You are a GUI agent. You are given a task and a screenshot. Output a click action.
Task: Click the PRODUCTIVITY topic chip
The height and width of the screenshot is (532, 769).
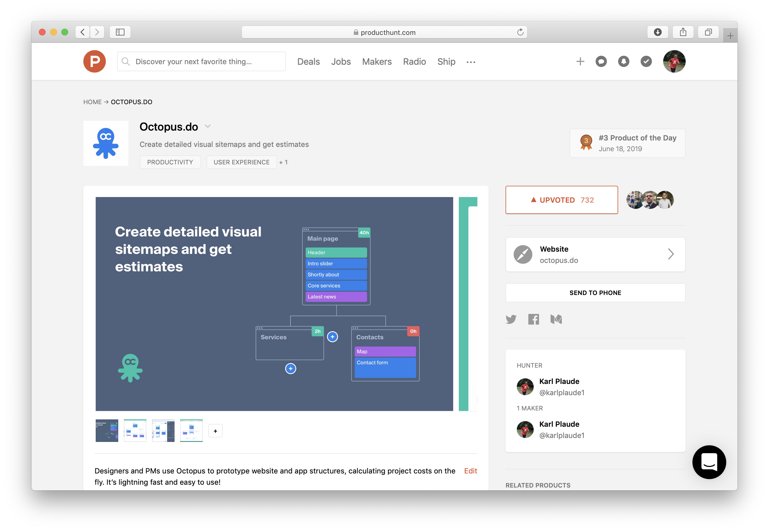(170, 162)
